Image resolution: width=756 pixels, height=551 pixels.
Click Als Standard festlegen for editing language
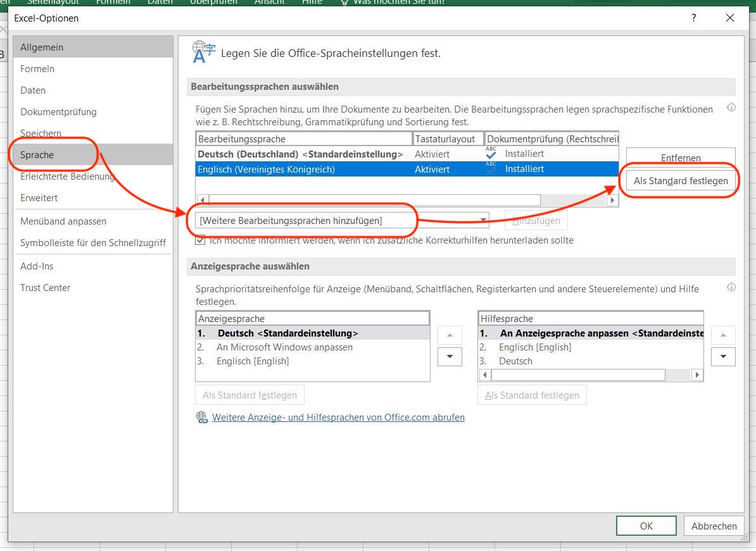(x=681, y=181)
